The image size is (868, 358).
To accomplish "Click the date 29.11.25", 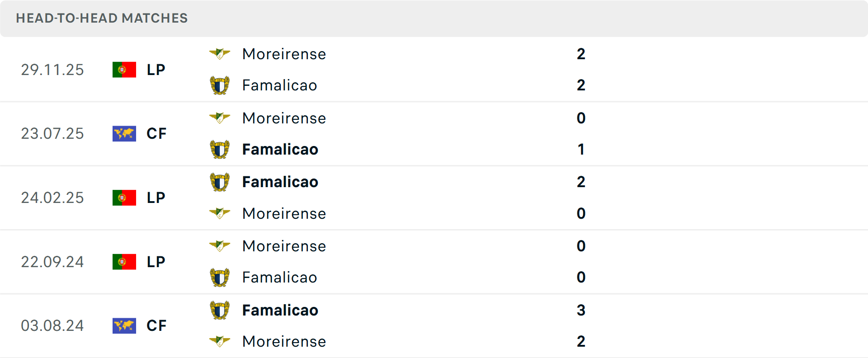I will [x=52, y=70].
